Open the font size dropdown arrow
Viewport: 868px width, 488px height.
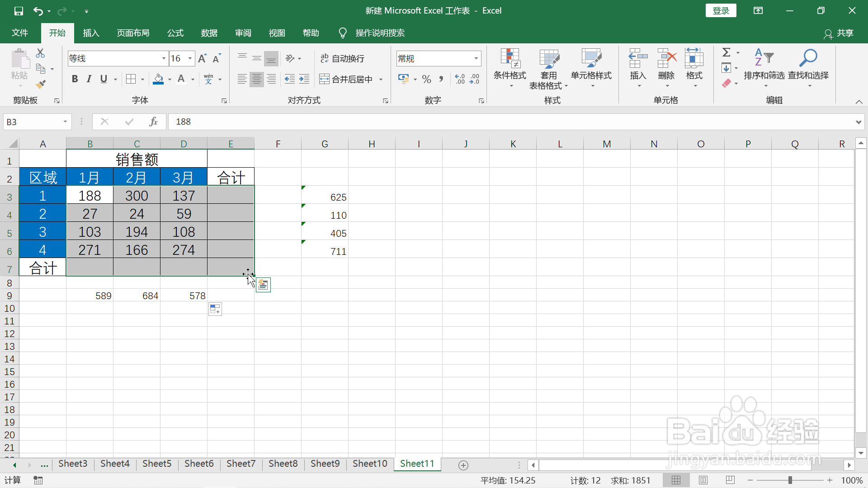[x=190, y=58]
